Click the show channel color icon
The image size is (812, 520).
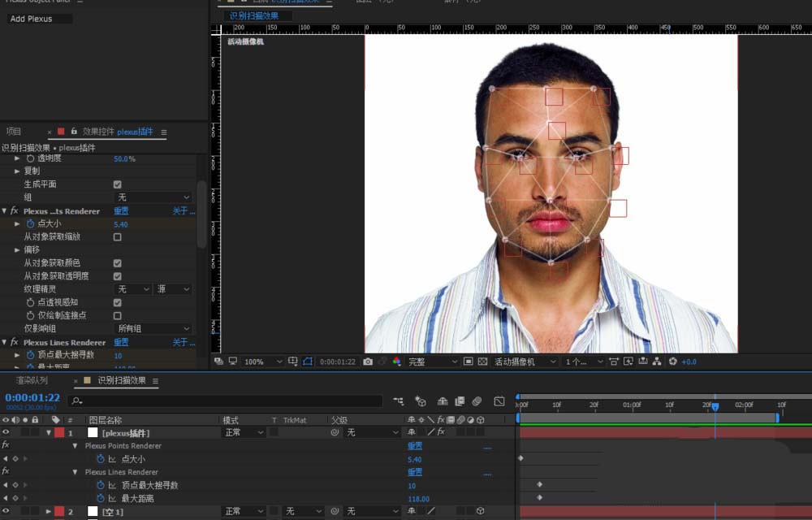coord(396,362)
